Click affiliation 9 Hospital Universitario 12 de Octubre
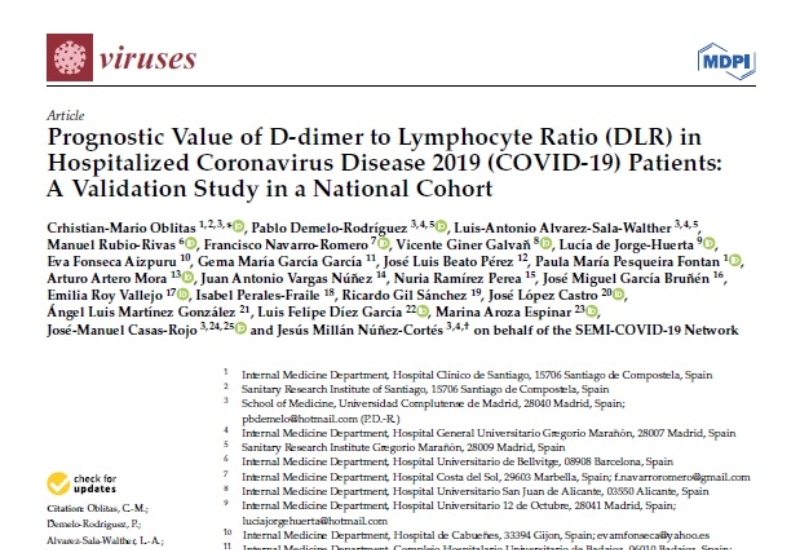The image size is (800, 550). 459,506
